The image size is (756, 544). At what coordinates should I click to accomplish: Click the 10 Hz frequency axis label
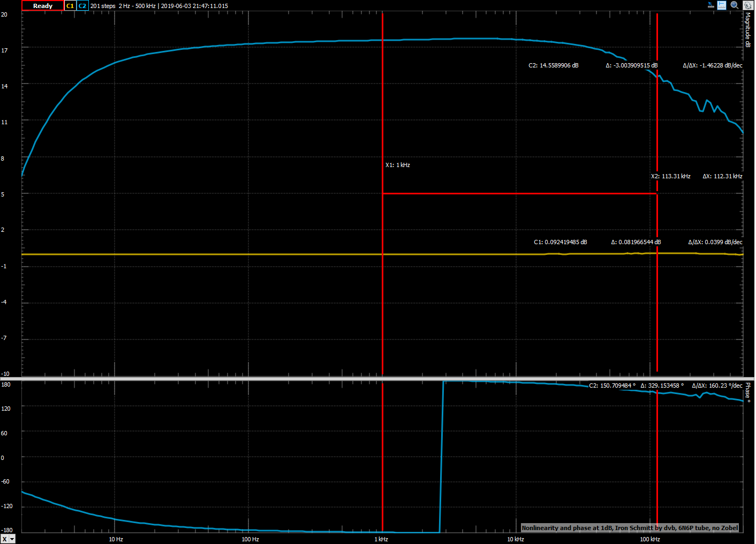[x=116, y=539]
